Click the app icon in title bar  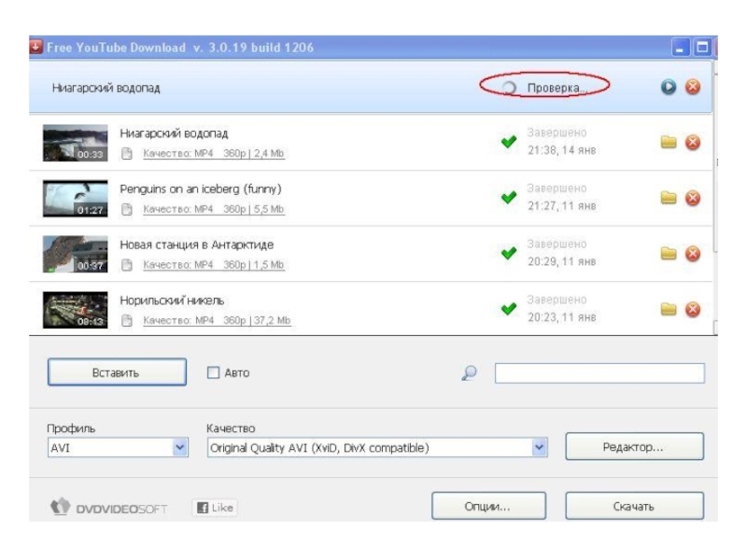tap(35, 47)
